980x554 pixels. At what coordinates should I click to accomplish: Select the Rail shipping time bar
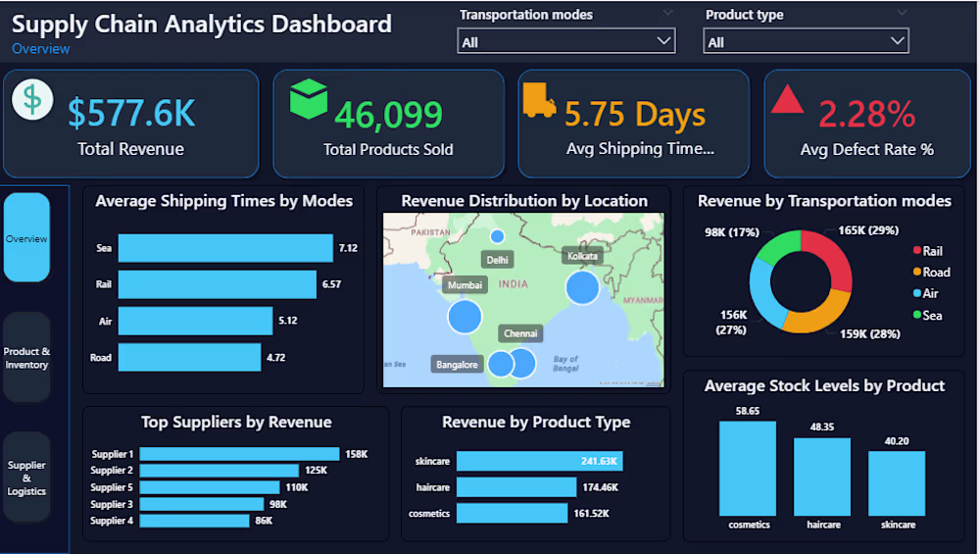tap(218, 284)
